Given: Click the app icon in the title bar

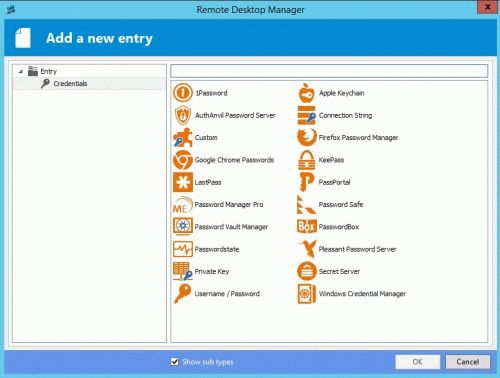Looking at the screenshot, I should pos(11,10).
